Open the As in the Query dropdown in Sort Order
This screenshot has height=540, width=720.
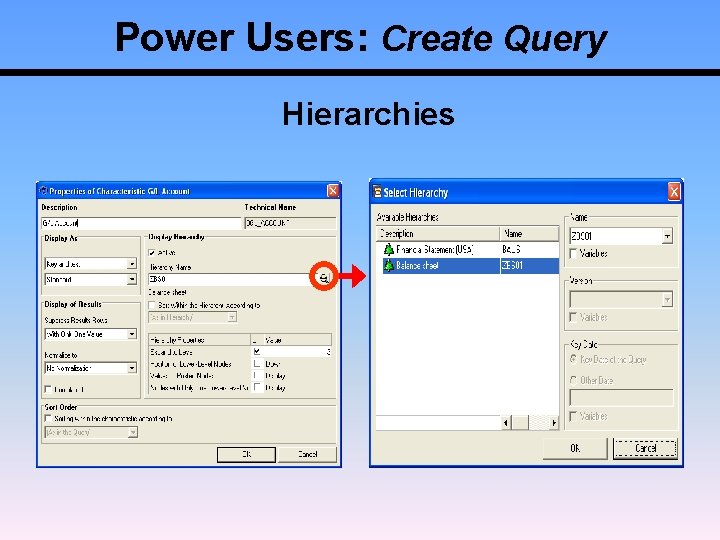[132, 432]
